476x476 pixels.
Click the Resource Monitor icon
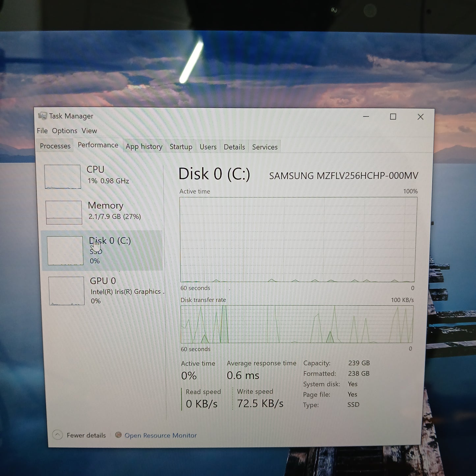click(118, 435)
